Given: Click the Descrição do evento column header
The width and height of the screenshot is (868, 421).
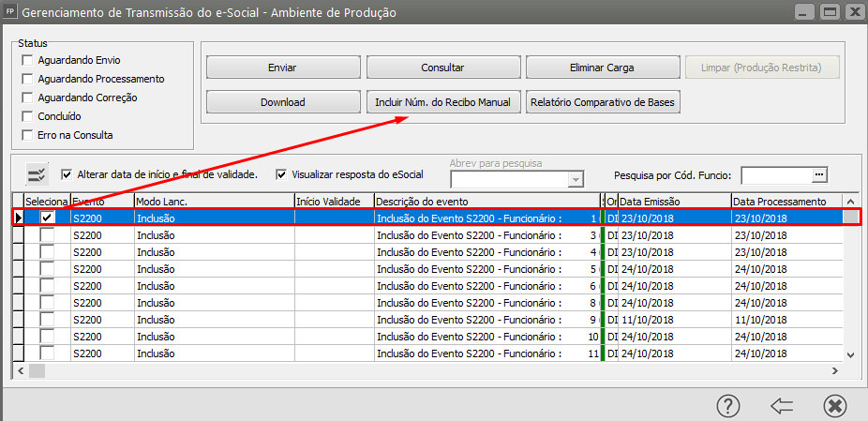Looking at the screenshot, I should (485, 202).
